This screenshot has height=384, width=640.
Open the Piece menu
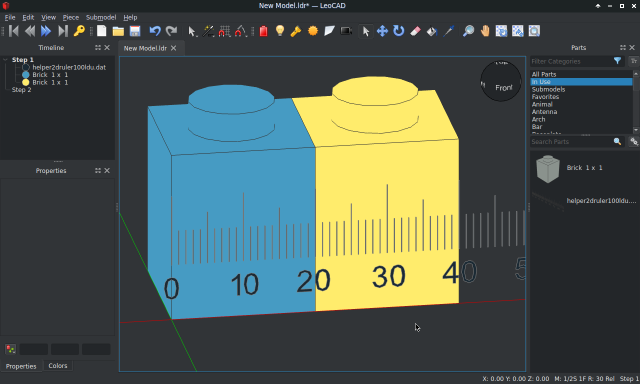click(x=71, y=18)
